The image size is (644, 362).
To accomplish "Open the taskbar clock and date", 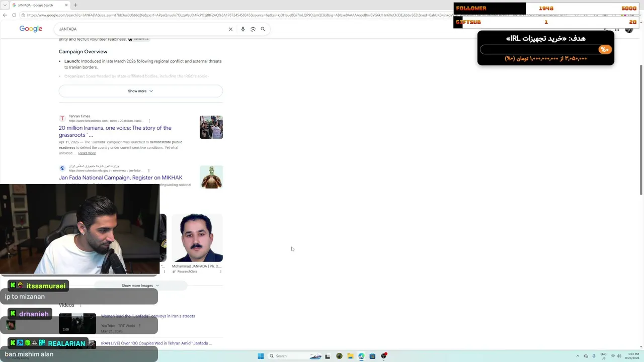I will (x=632, y=356).
